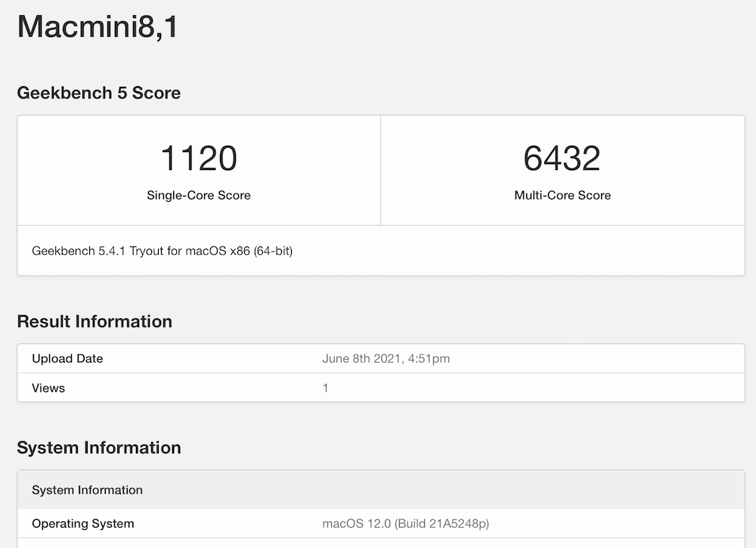Viewport: 756px width, 548px height.
Task: Click the large System Information section heading
Action: click(x=99, y=447)
